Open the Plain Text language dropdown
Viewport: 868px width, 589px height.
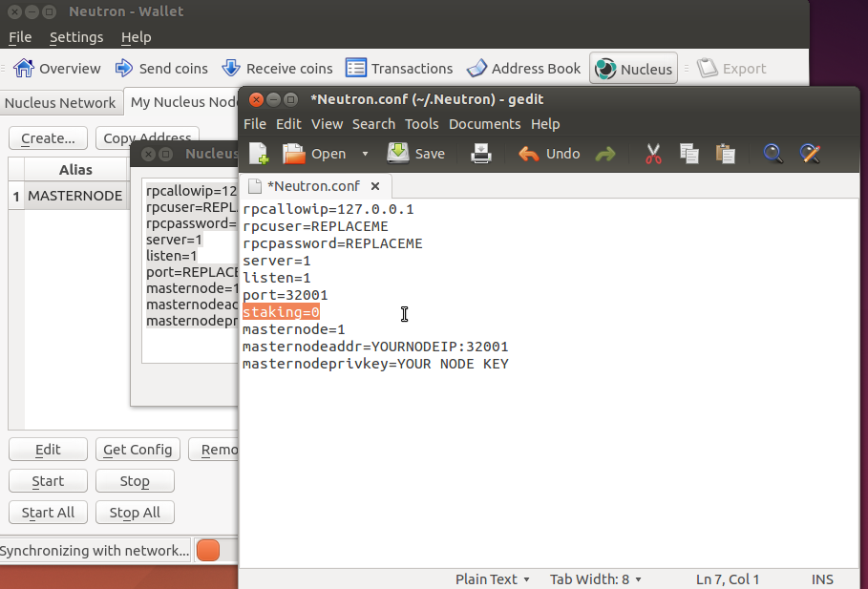(x=492, y=579)
